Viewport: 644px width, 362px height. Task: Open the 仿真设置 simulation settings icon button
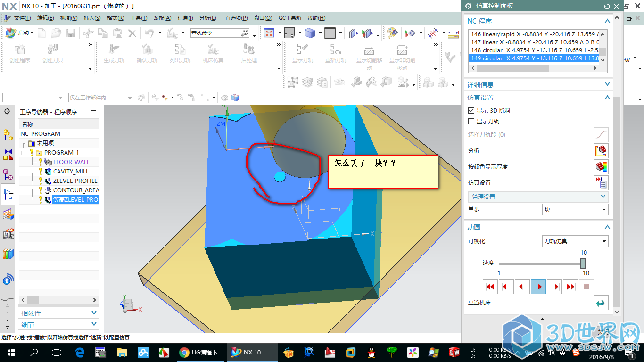pyautogui.click(x=601, y=183)
